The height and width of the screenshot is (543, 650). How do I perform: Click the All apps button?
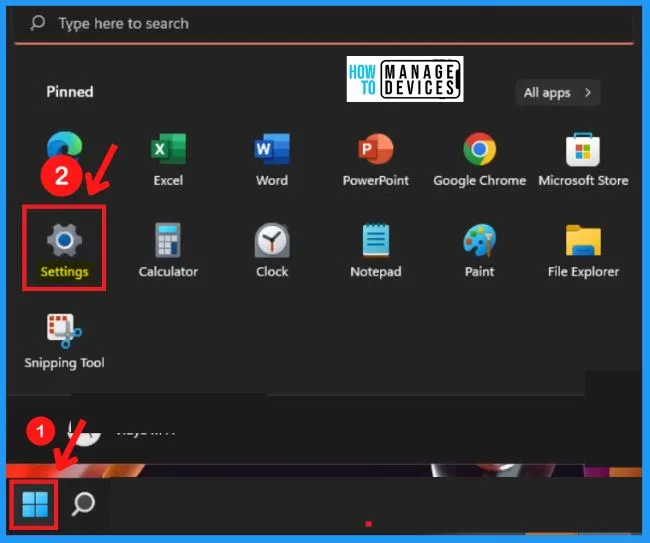click(558, 92)
